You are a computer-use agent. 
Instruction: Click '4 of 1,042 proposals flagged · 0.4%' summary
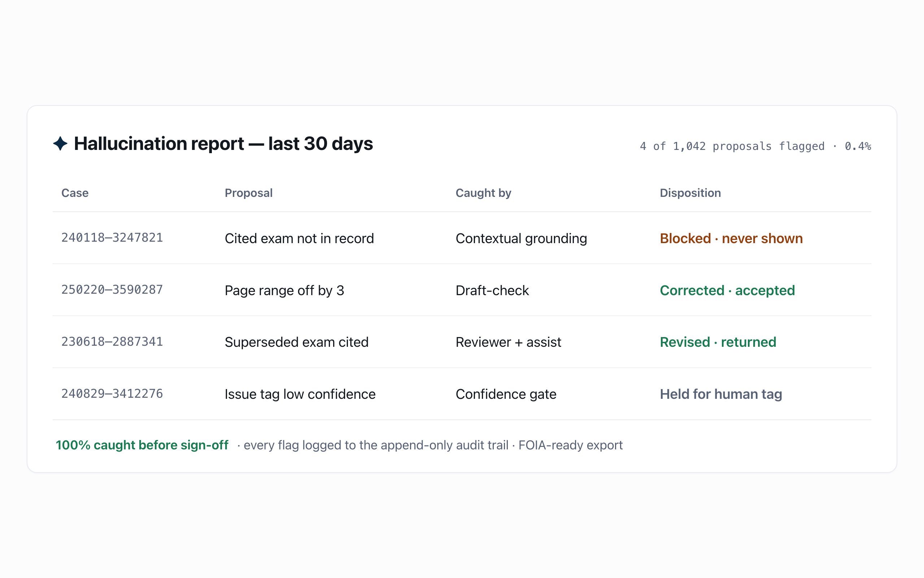(x=755, y=146)
